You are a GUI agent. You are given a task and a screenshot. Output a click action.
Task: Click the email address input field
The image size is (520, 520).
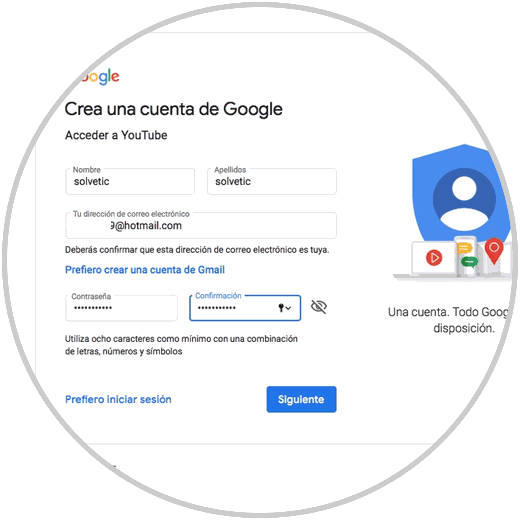click(x=201, y=225)
